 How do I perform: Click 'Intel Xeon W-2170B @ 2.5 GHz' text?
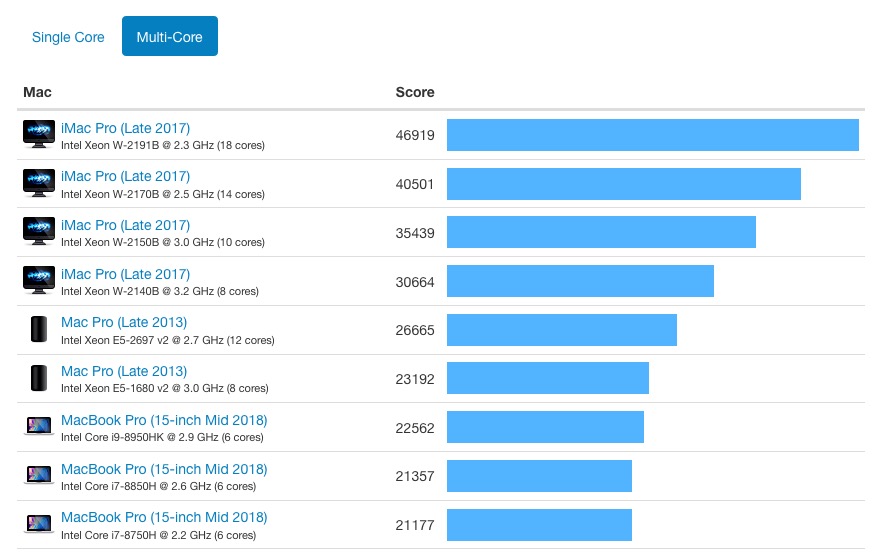138,194
